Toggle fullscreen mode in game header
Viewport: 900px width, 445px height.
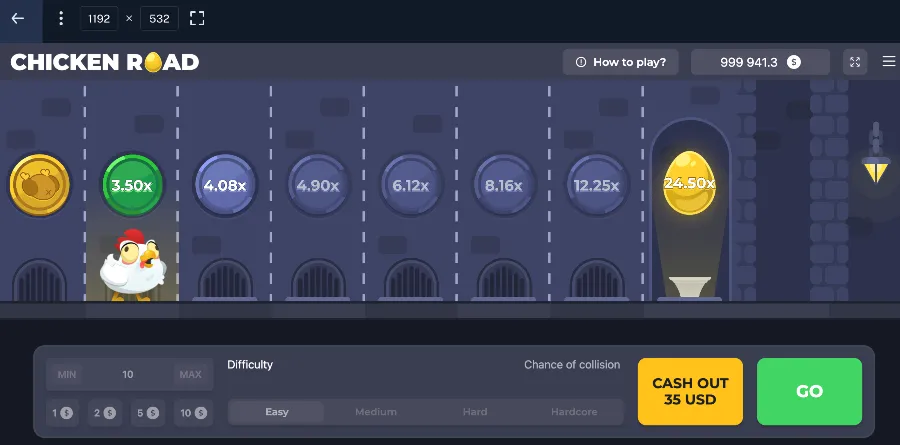(855, 62)
